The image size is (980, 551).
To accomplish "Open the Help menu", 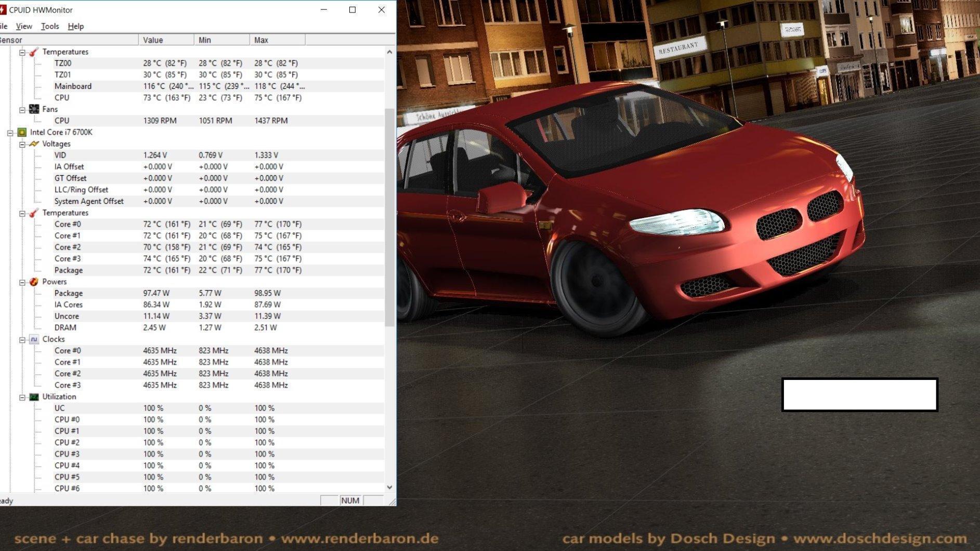I will (76, 27).
